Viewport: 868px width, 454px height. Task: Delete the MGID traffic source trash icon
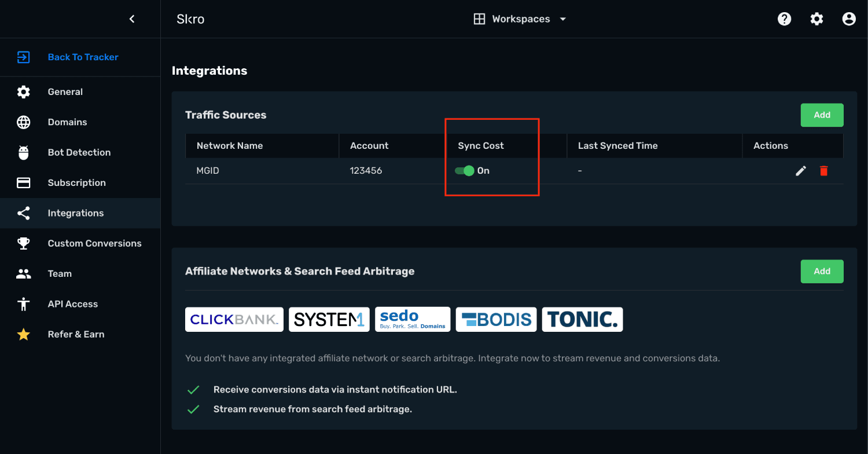point(824,171)
